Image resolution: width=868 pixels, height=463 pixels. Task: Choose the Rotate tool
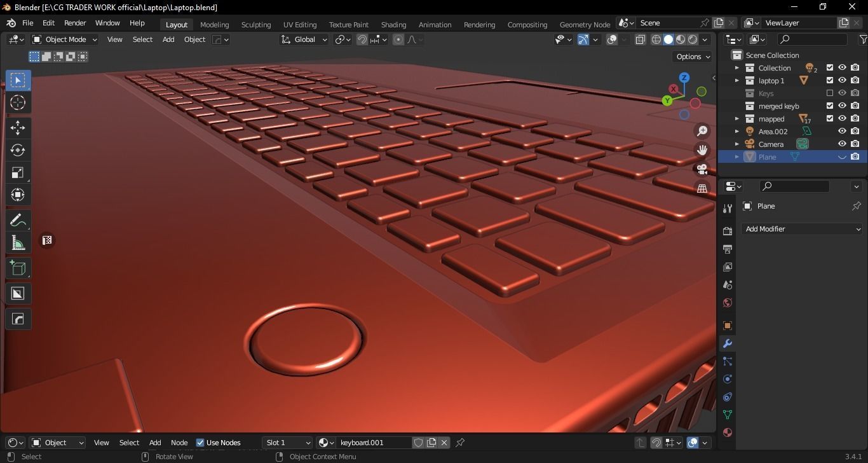pos(18,150)
